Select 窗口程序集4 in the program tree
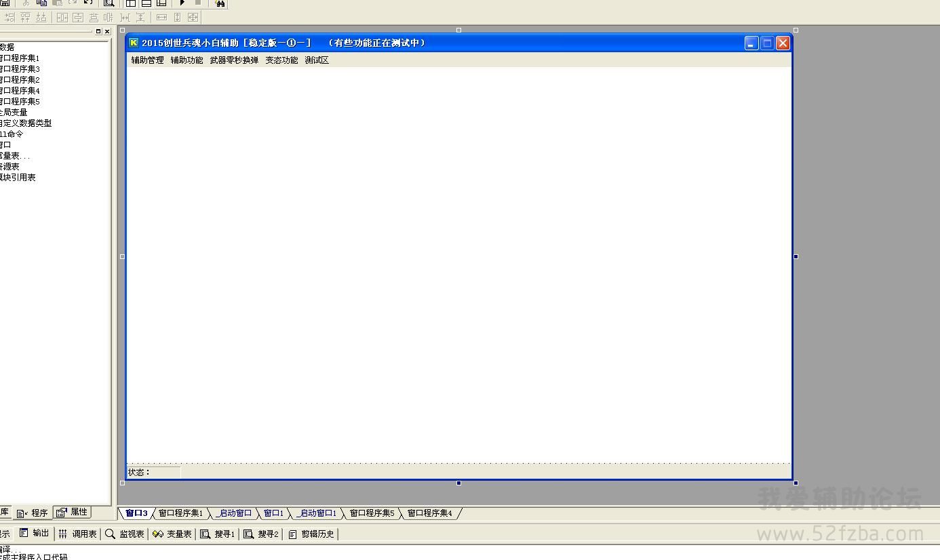 pos(20,91)
